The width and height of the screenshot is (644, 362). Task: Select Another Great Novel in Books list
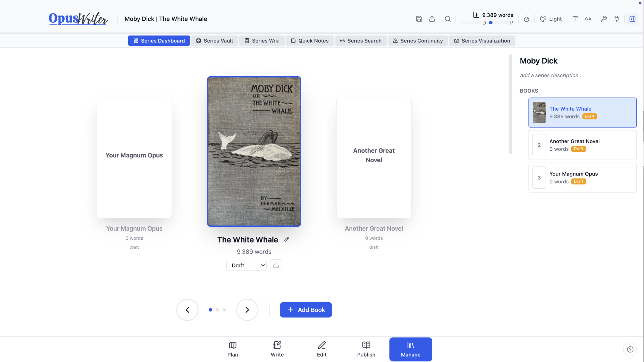(582, 145)
